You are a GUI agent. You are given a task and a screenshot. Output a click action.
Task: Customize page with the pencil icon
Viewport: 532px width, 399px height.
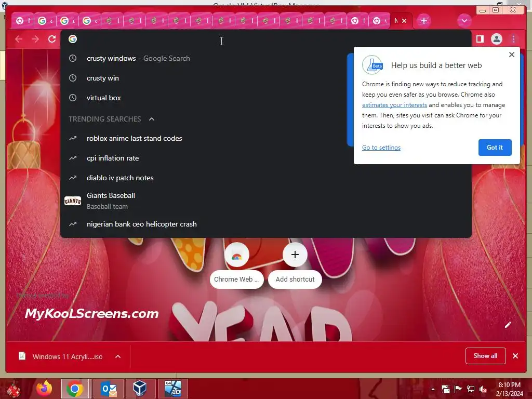(508, 325)
